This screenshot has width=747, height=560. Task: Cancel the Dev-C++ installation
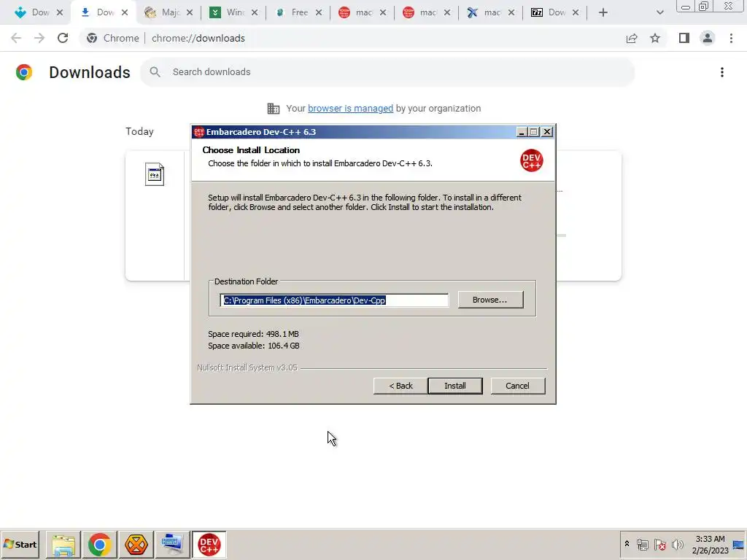point(517,386)
